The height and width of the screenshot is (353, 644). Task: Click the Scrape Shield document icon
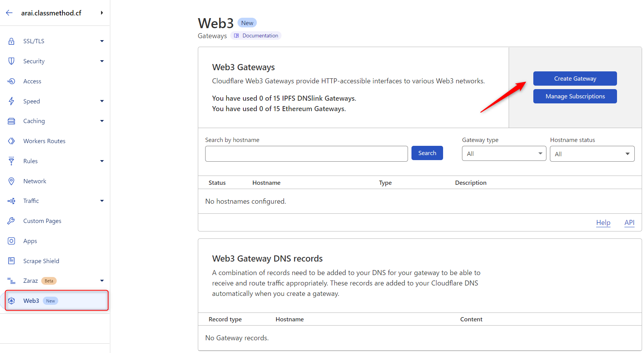12,261
